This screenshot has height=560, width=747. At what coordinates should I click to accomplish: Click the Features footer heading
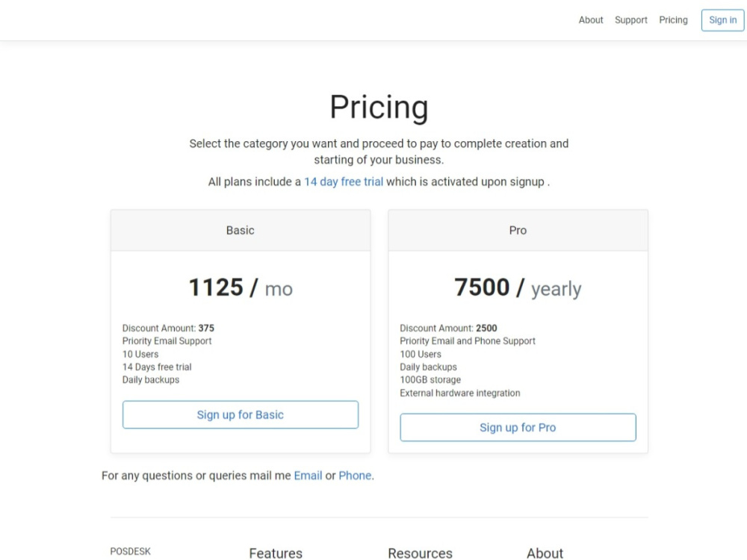276,553
